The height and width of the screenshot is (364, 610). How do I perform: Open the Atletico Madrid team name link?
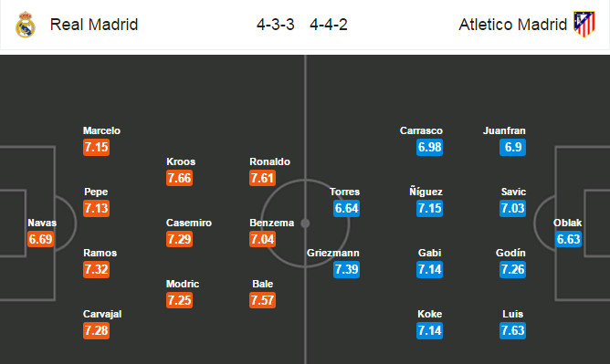(512, 25)
